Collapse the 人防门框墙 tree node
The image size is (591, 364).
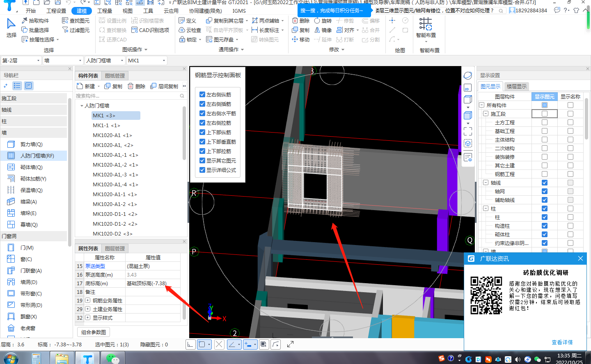82,106
